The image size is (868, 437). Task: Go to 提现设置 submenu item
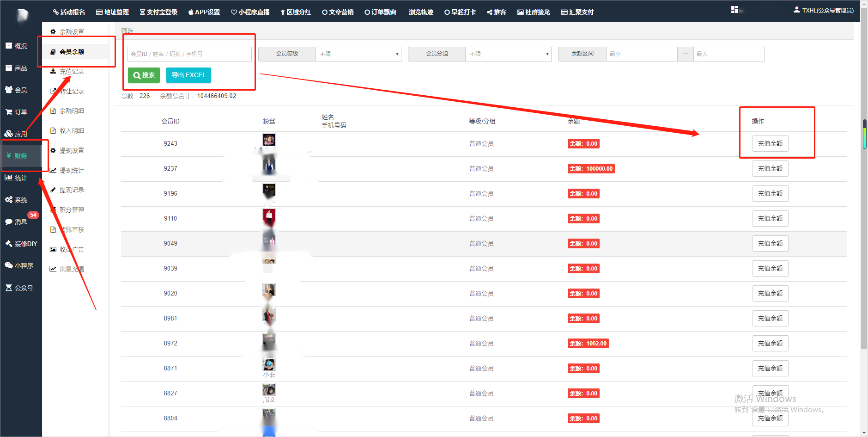72,151
